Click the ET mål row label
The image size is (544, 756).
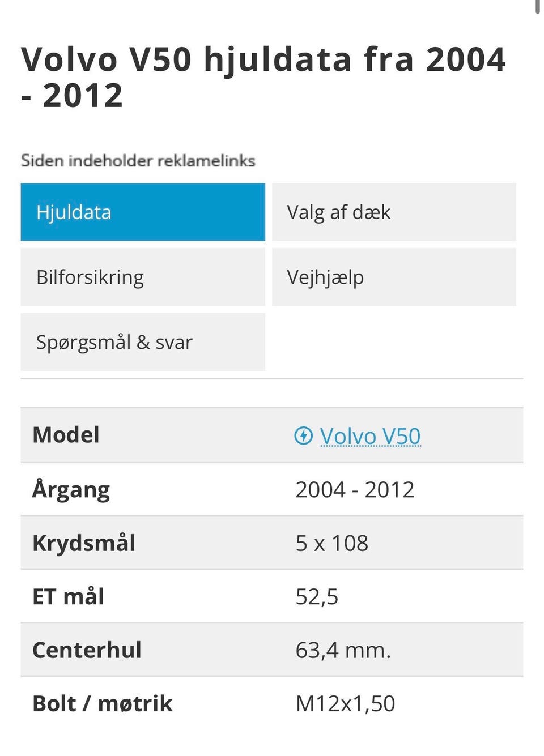tap(69, 596)
